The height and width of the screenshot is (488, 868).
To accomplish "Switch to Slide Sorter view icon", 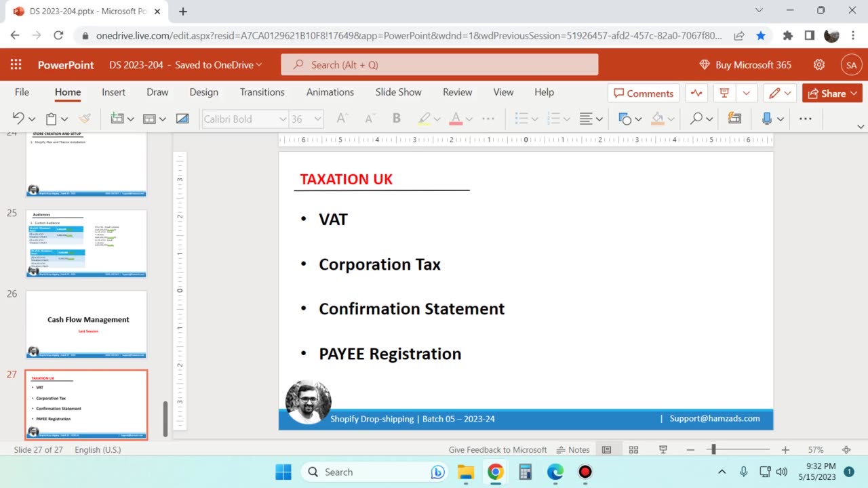I will click(x=633, y=449).
